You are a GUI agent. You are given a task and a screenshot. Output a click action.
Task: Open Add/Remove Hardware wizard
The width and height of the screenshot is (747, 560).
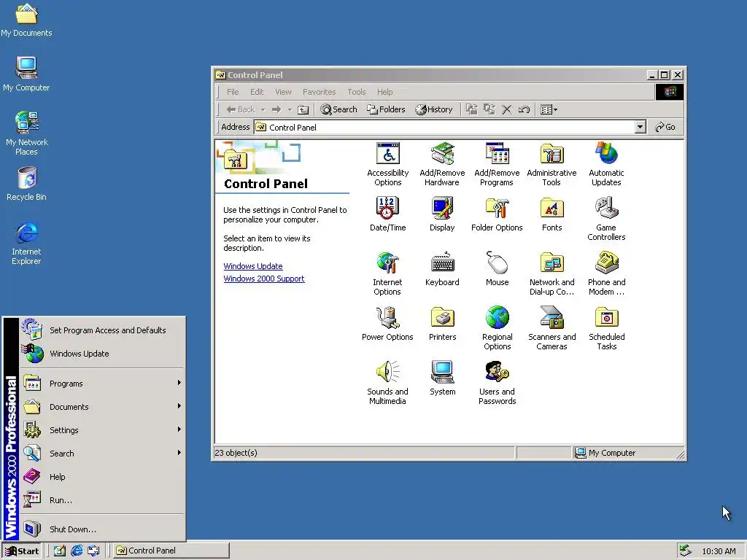pyautogui.click(x=442, y=165)
